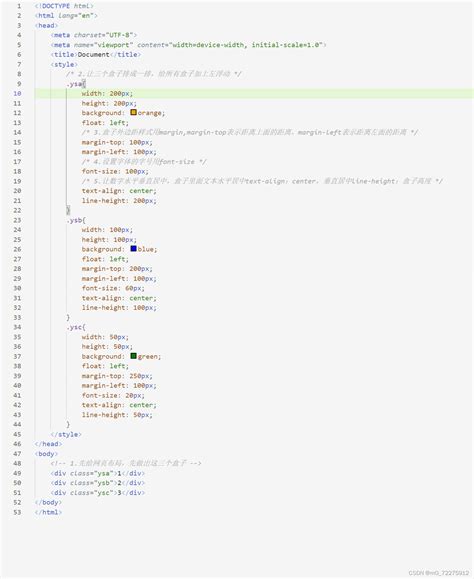Click the meta viewport tag line
This screenshot has height=579, width=474.
188,45
